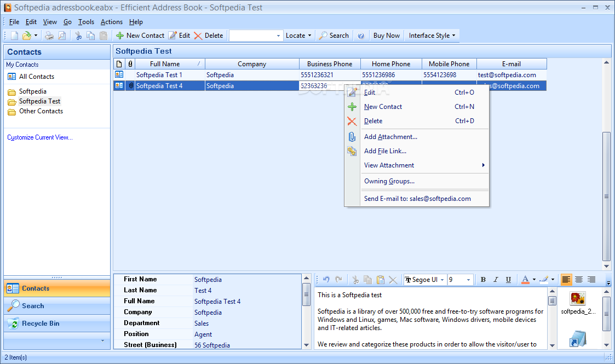Click the Undo icon in the notes editor

pos(326,279)
